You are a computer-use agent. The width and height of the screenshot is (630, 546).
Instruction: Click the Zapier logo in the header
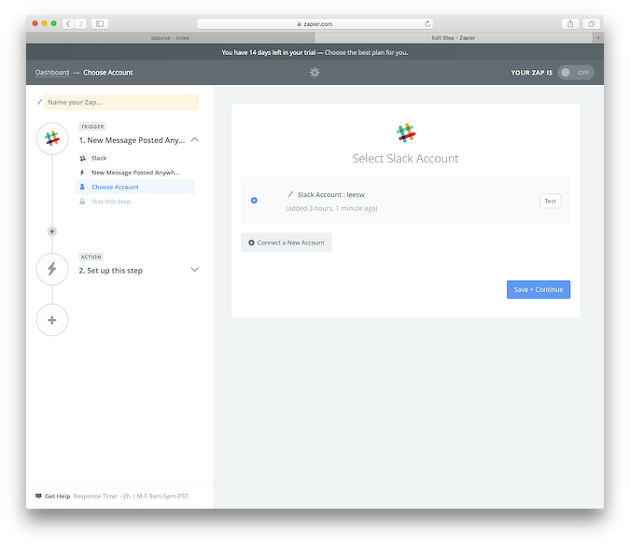click(315, 72)
